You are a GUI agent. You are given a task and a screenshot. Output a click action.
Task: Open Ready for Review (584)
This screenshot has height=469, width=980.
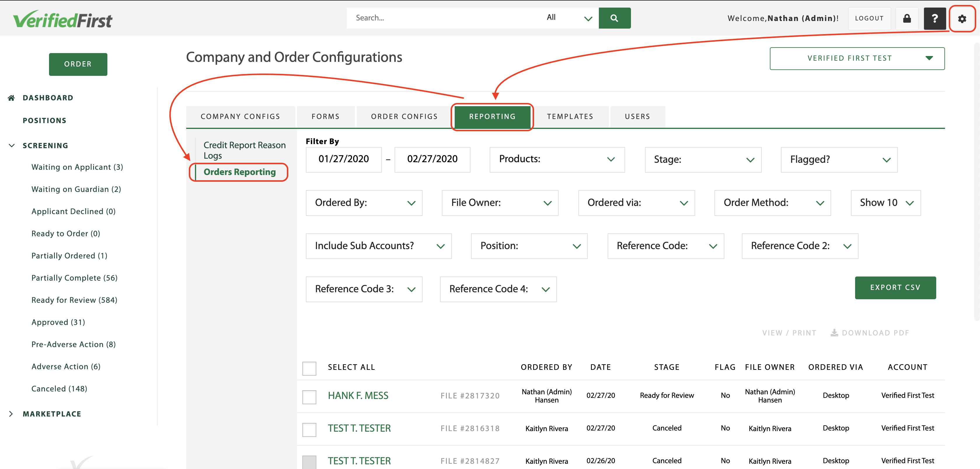[x=74, y=300]
